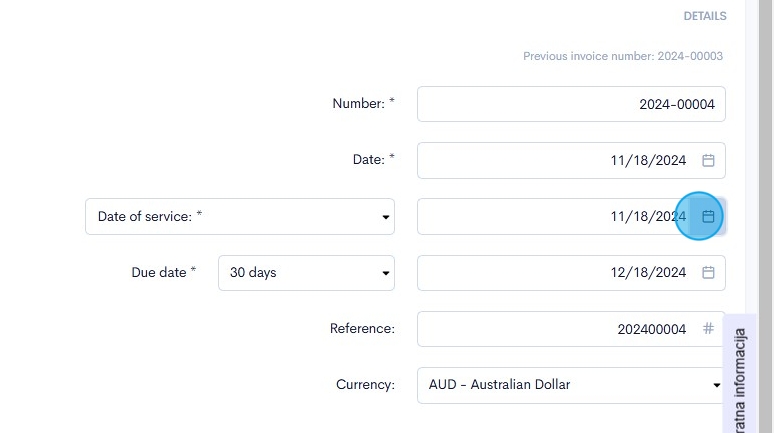The image size is (774, 433).
Task: Click the hash icon in Reference field
Action: (x=708, y=328)
